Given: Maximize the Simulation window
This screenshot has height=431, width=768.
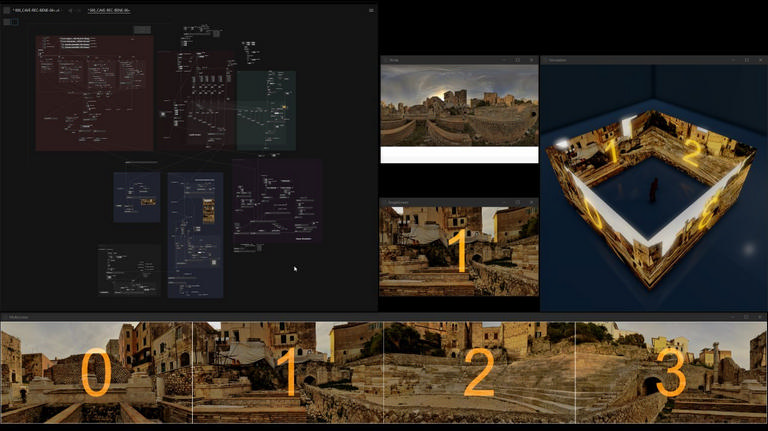Looking at the screenshot, I should pos(746,60).
